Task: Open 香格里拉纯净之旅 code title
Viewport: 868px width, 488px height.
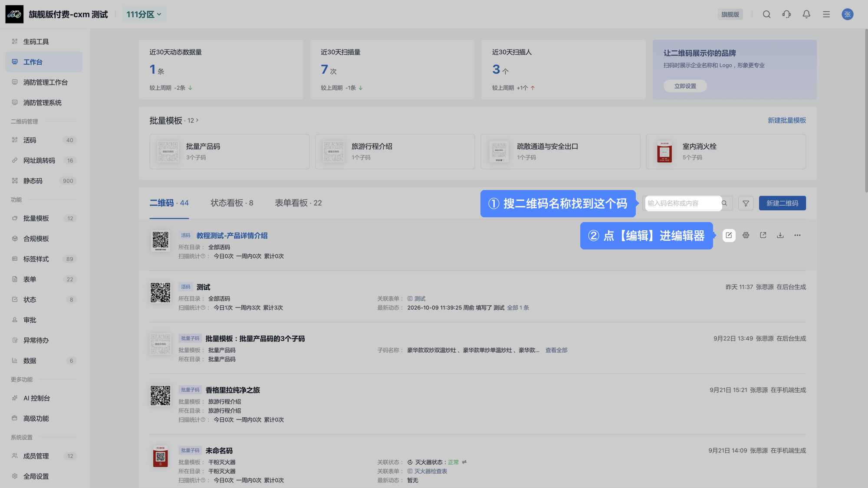Action: point(233,390)
